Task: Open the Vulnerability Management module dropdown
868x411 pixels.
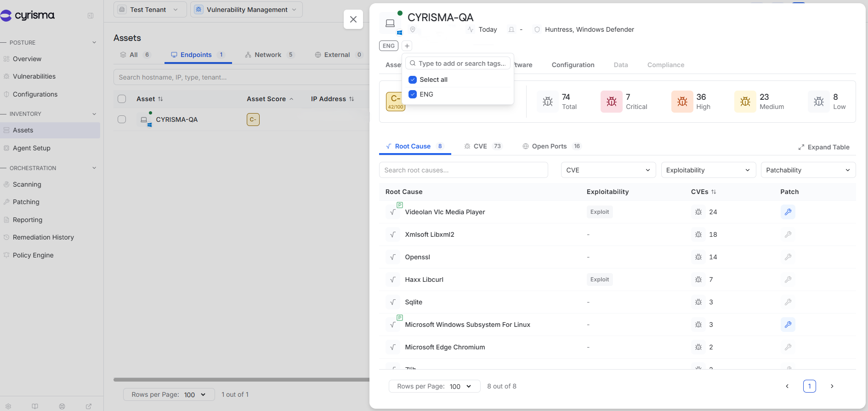Action: point(246,10)
